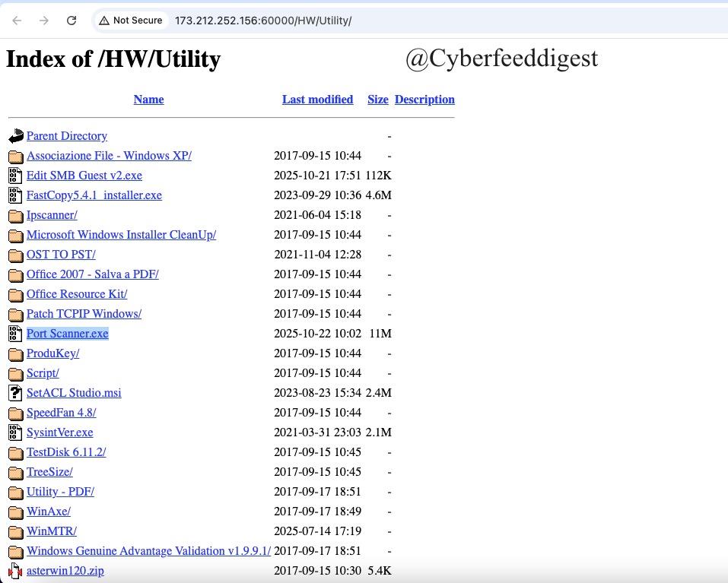Click the Parent Directory back-arrow icon
This screenshot has width=728, height=583.
coord(15,135)
